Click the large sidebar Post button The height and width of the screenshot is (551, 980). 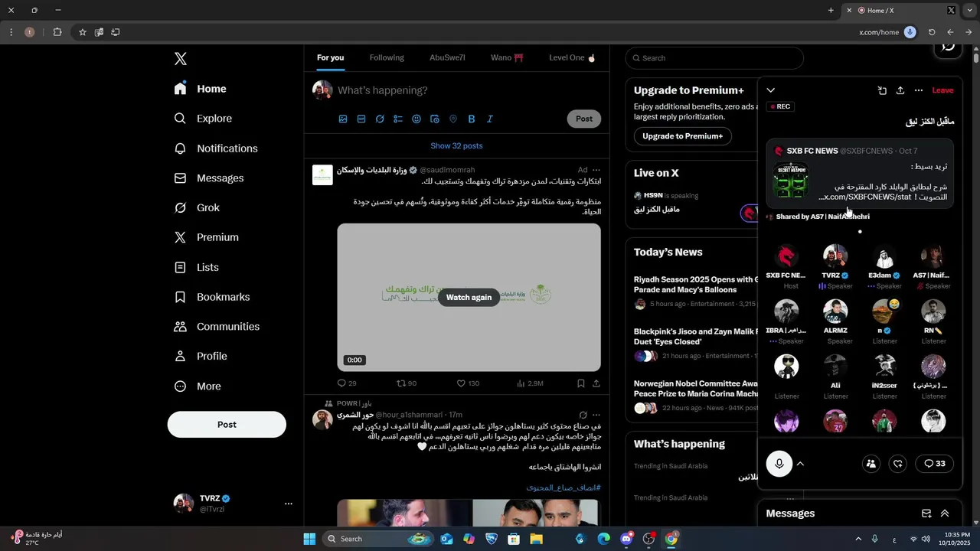[227, 425]
